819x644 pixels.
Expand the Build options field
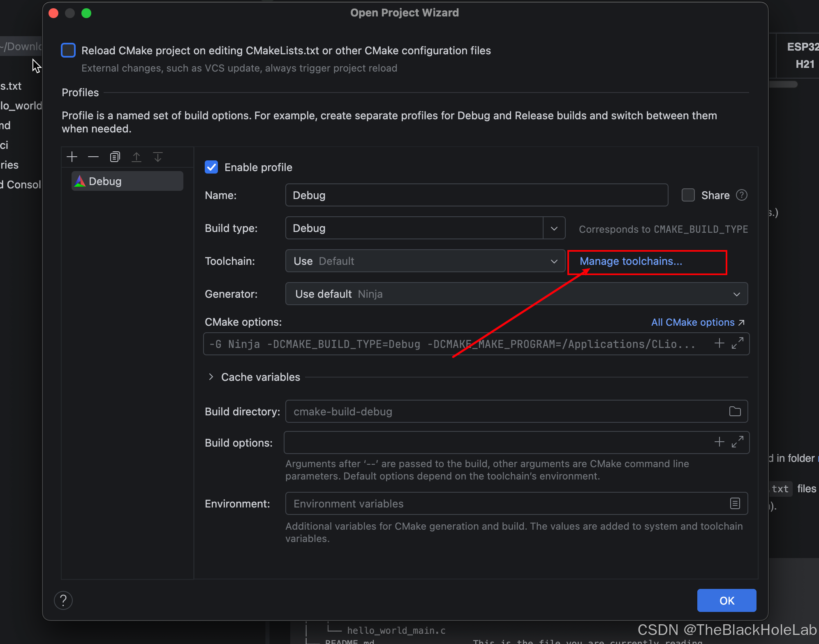pyautogui.click(x=737, y=442)
